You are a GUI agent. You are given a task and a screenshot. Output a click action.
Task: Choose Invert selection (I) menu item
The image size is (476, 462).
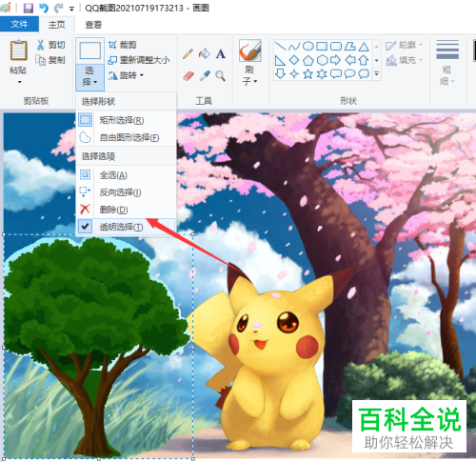tap(126, 192)
